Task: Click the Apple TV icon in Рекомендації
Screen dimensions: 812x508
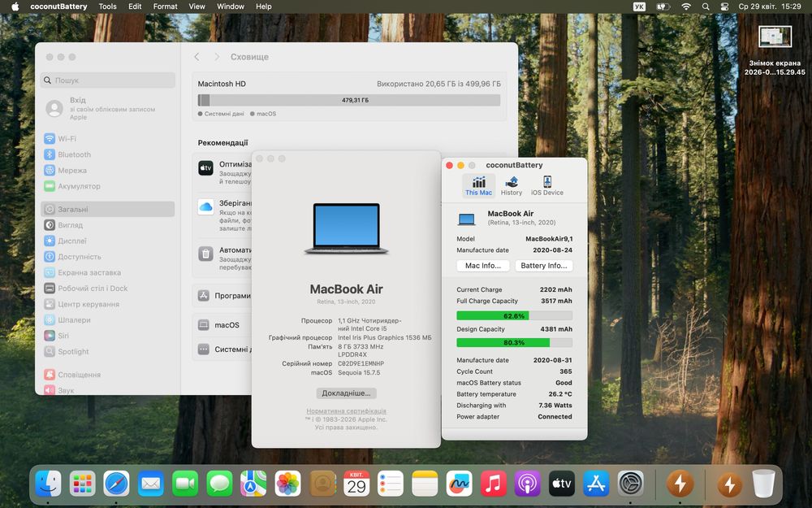Action: click(205, 168)
